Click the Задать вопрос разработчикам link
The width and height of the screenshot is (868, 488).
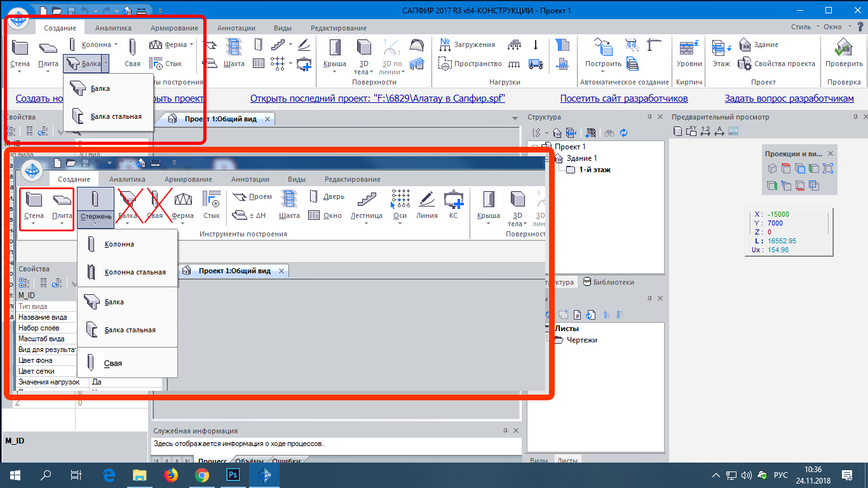click(x=789, y=98)
